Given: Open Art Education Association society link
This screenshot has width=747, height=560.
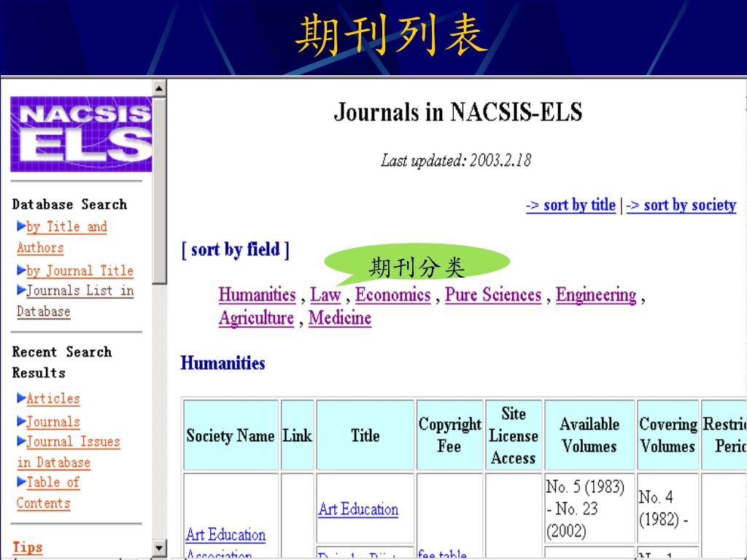Looking at the screenshot, I should click(226, 544).
